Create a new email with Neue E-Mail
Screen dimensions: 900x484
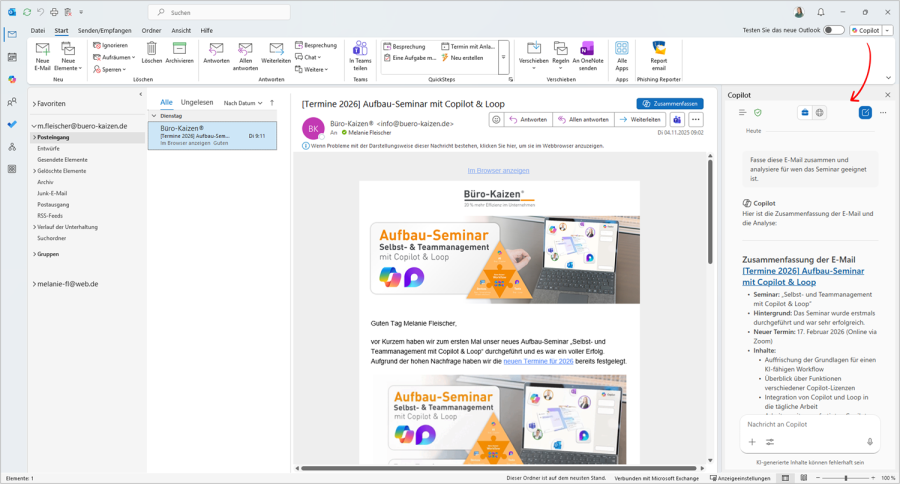(x=42, y=56)
